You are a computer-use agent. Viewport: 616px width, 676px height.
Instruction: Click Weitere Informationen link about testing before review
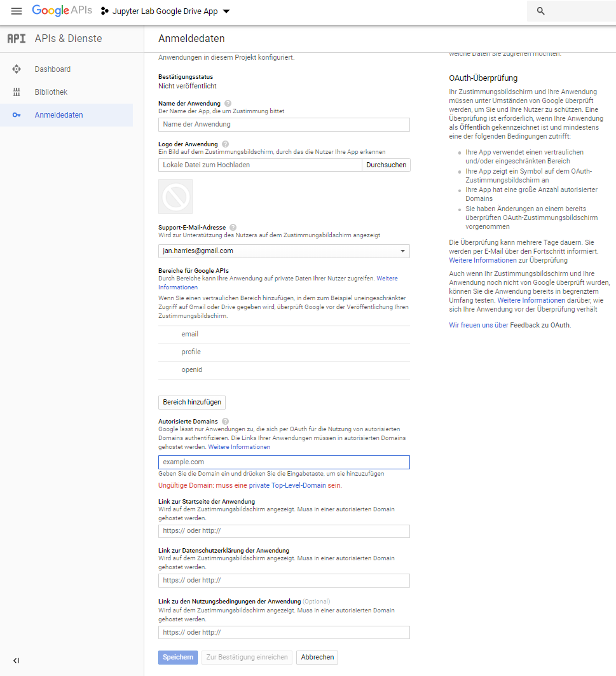pos(531,301)
